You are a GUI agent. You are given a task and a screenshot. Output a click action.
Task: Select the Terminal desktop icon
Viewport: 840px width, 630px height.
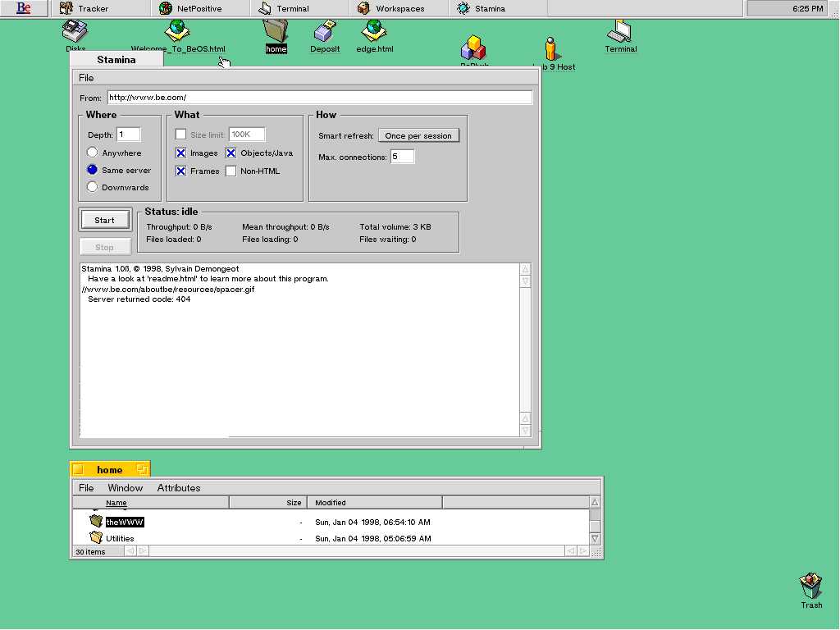(x=620, y=36)
